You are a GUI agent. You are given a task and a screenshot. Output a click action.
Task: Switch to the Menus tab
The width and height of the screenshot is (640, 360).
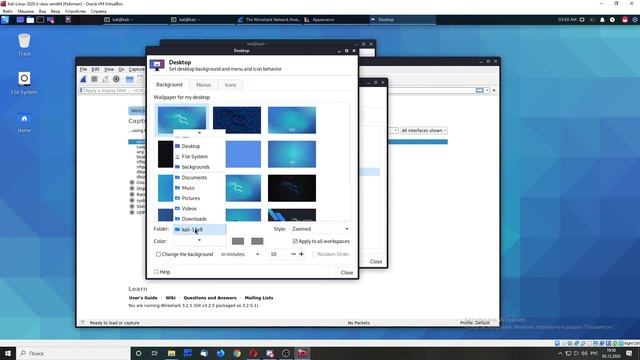[x=203, y=85]
